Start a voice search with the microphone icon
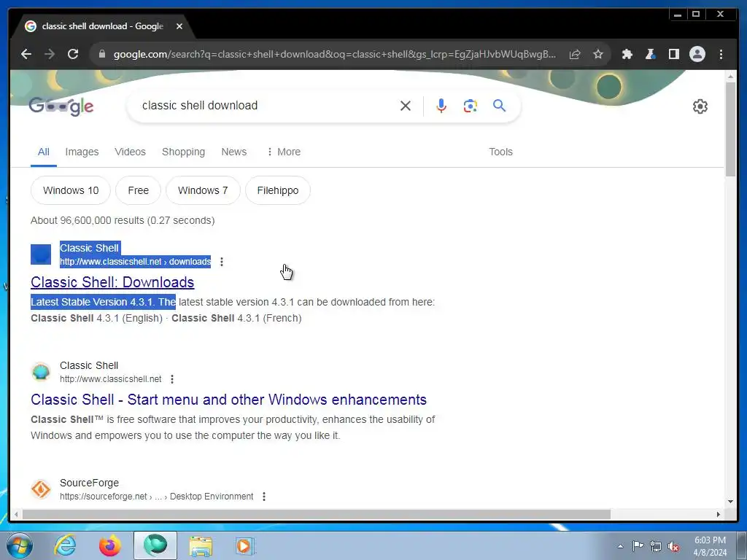This screenshot has width=747, height=560. tap(441, 106)
